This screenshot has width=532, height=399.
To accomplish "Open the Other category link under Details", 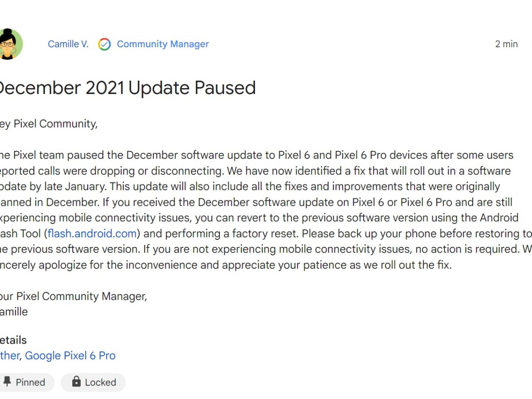I will (x=9, y=356).
